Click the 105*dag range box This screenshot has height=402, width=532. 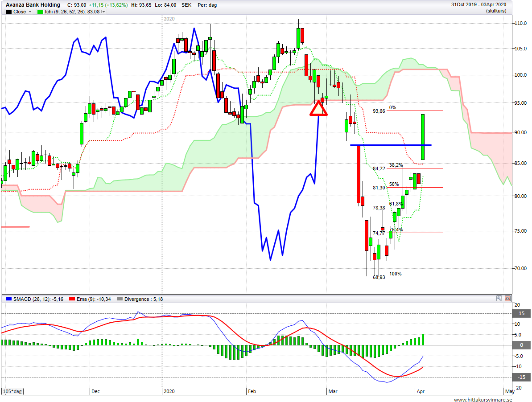[x=12, y=391]
